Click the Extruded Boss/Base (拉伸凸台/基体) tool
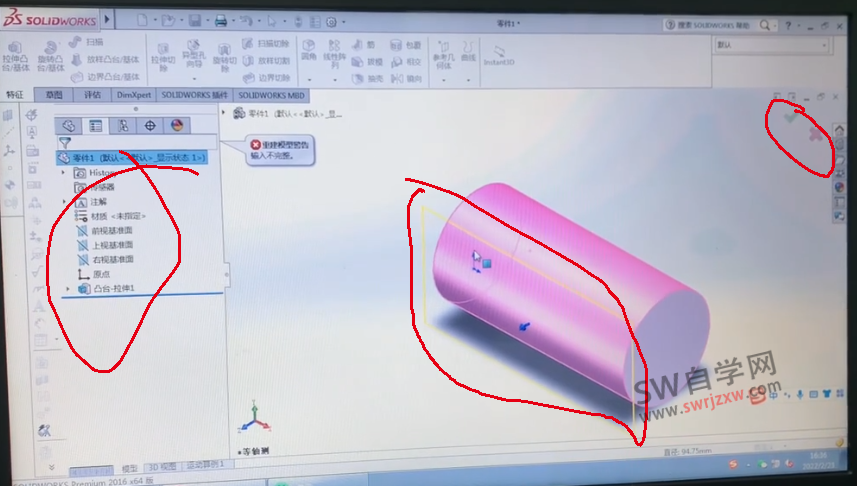 pyautogui.click(x=16, y=57)
